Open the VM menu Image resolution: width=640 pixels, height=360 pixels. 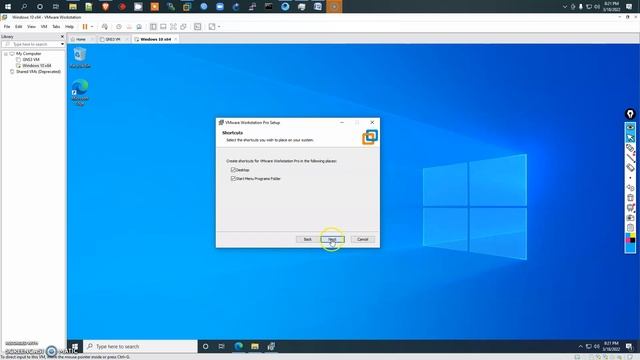(x=44, y=27)
